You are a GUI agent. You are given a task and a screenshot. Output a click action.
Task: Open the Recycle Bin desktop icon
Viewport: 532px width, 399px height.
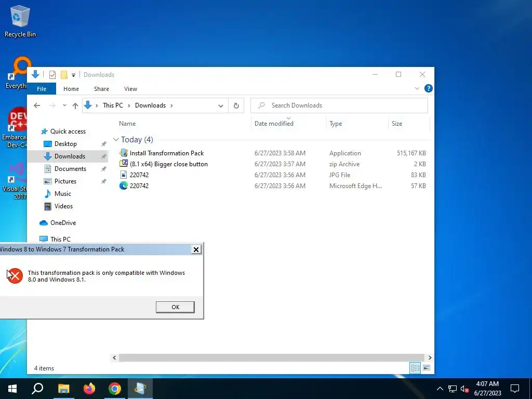point(20,21)
